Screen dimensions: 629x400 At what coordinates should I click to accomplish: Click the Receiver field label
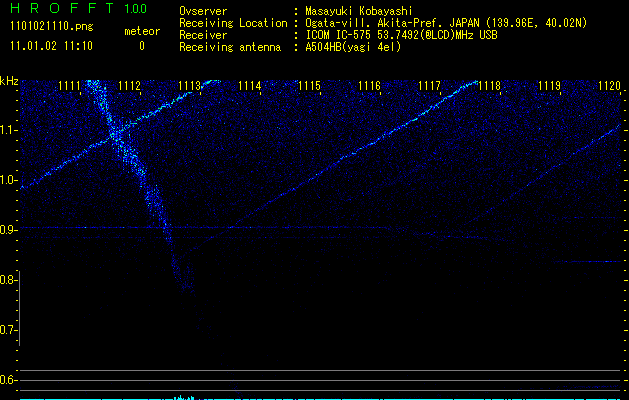pyautogui.click(x=203, y=35)
